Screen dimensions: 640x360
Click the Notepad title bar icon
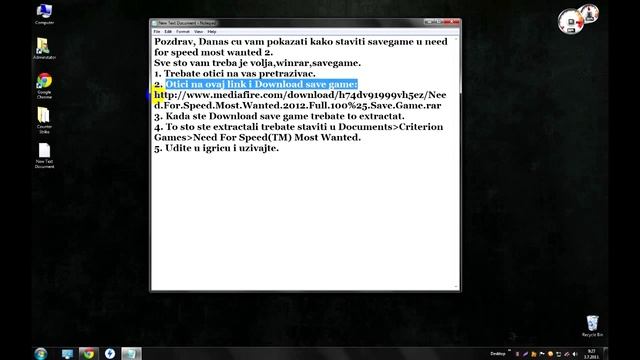click(x=154, y=23)
